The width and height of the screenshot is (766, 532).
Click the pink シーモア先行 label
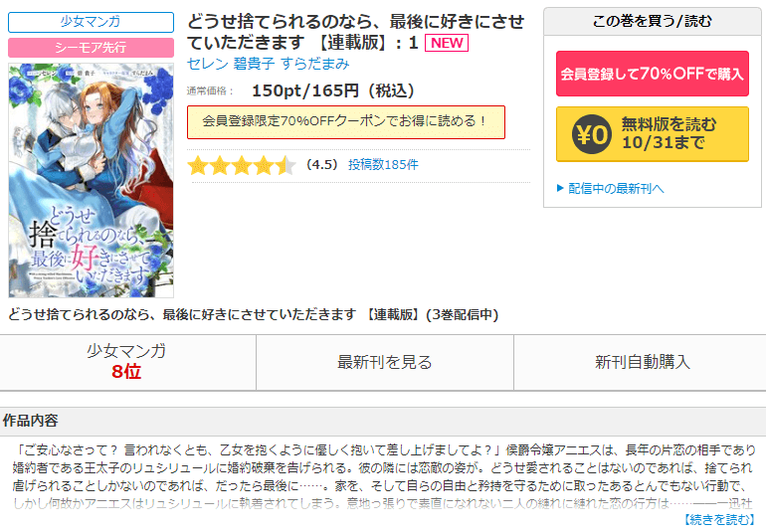pos(91,48)
